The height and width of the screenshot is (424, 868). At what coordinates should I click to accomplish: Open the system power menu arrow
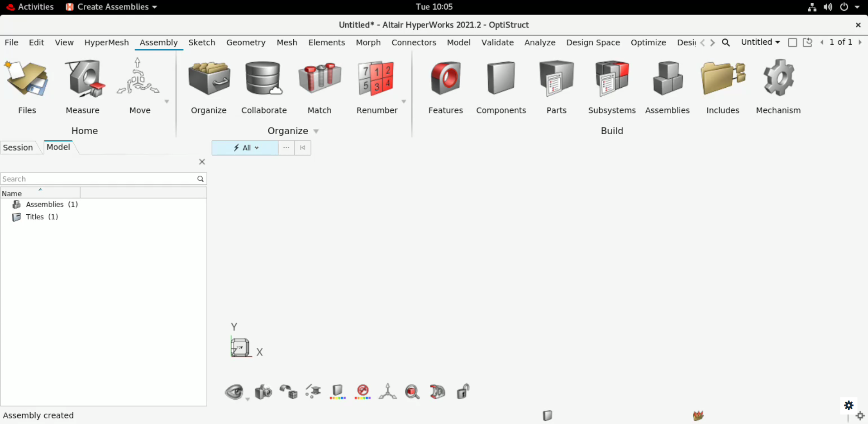(857, 7)
